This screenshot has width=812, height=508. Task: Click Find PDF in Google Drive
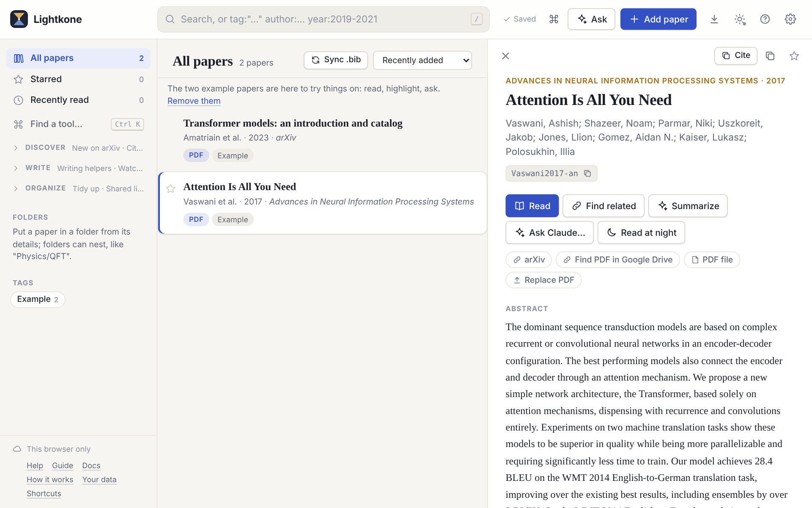click(x=618, y=260)
